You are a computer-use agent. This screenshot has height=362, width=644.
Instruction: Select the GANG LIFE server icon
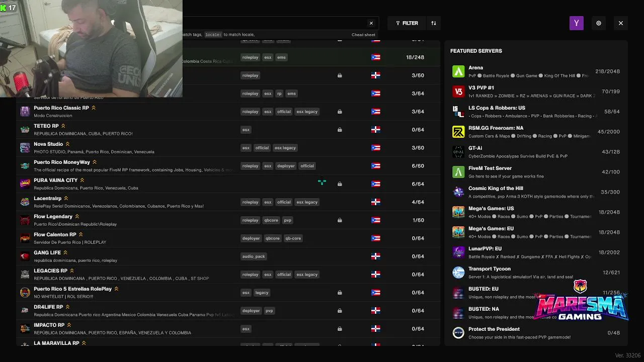25,256
